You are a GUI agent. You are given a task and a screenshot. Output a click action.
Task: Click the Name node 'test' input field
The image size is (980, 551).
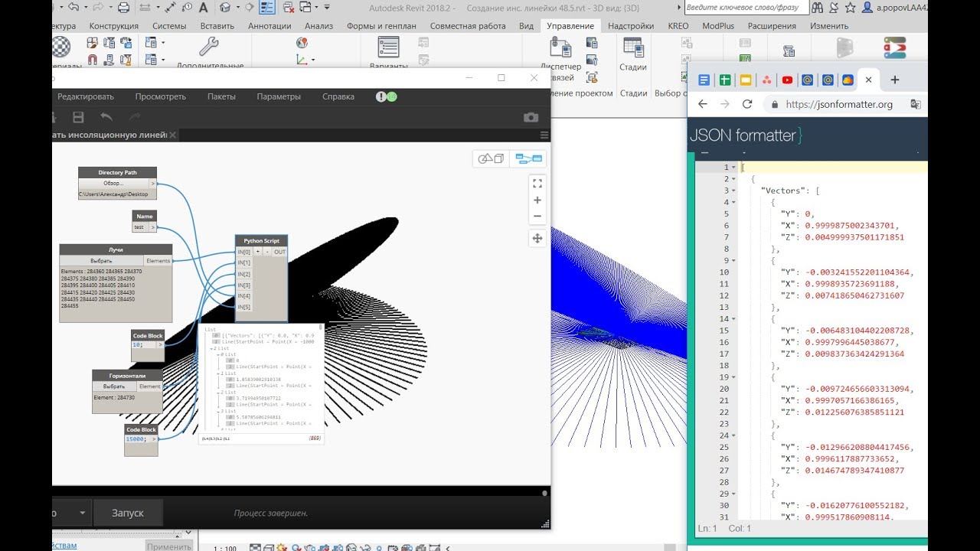point(140,227)
